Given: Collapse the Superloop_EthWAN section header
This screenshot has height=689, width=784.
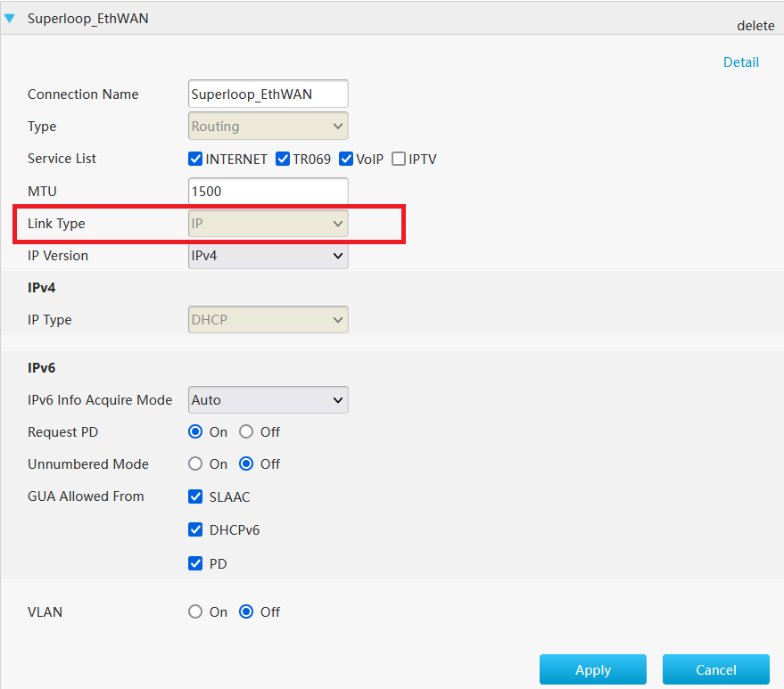Looking at the screenshot, I should [x=9, y=17].
